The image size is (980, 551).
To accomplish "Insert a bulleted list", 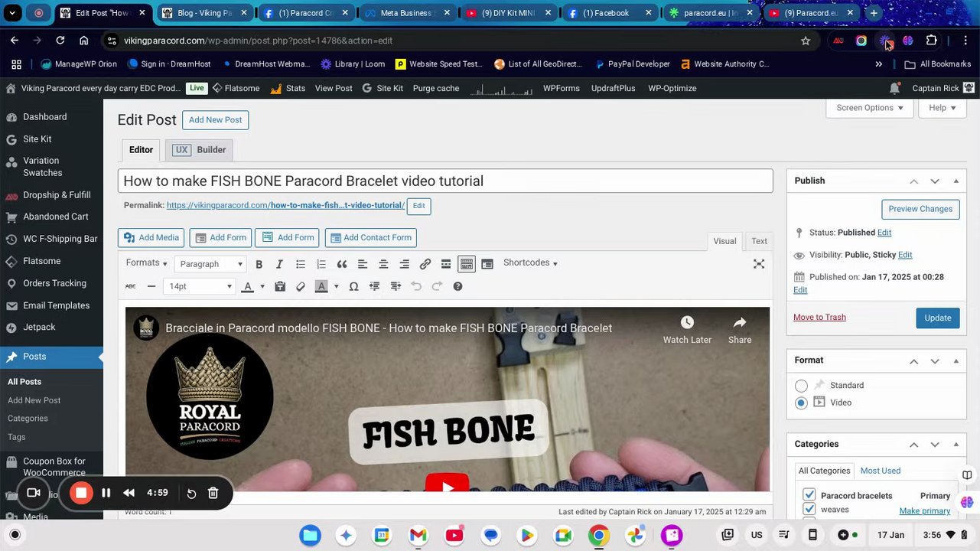I will [x=301, y=264].
